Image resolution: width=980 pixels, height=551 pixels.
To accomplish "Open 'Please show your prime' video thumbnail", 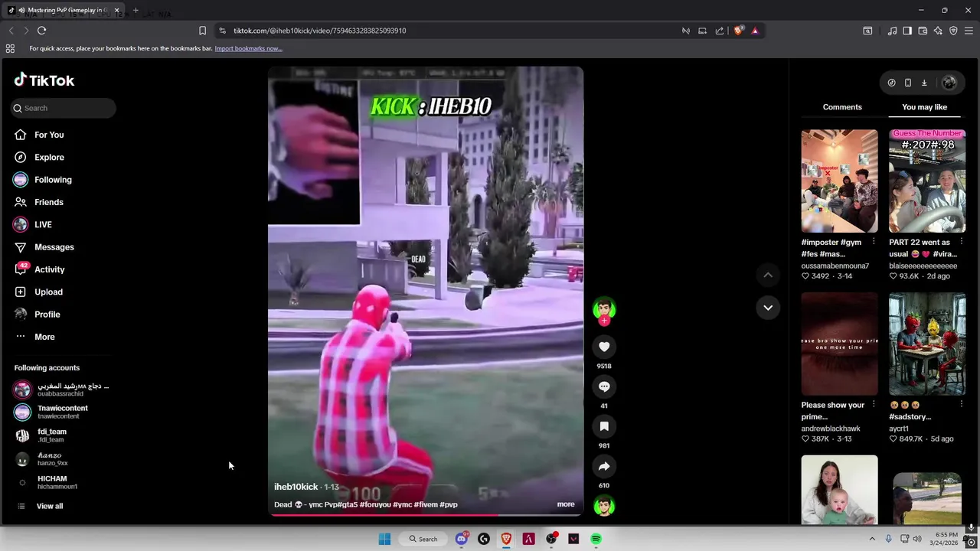I will [839, 344].
